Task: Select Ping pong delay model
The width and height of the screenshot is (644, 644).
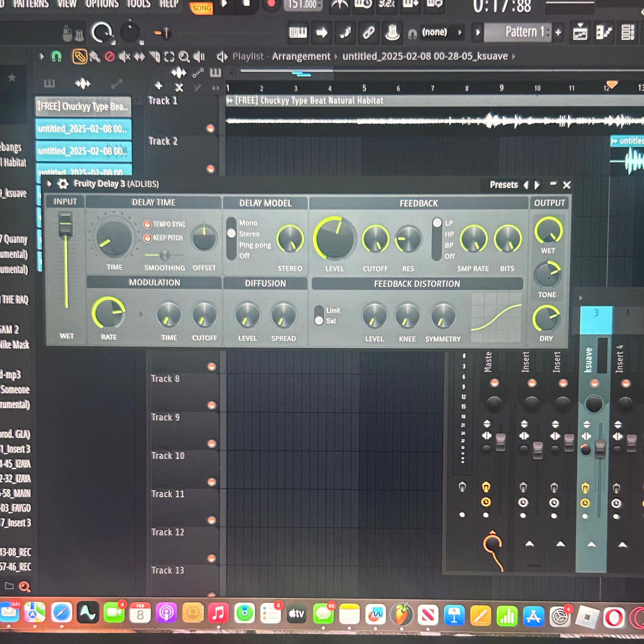Action: click(x=255, y=245)
